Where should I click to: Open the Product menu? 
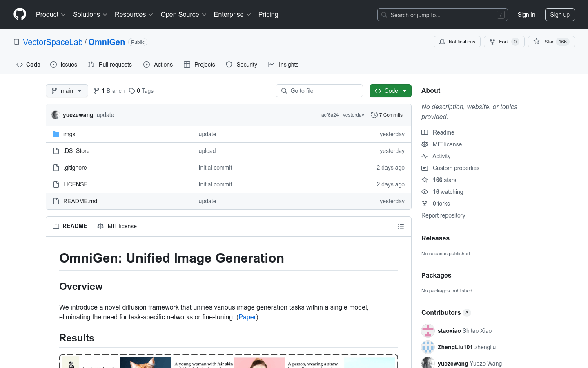point(51,14)
